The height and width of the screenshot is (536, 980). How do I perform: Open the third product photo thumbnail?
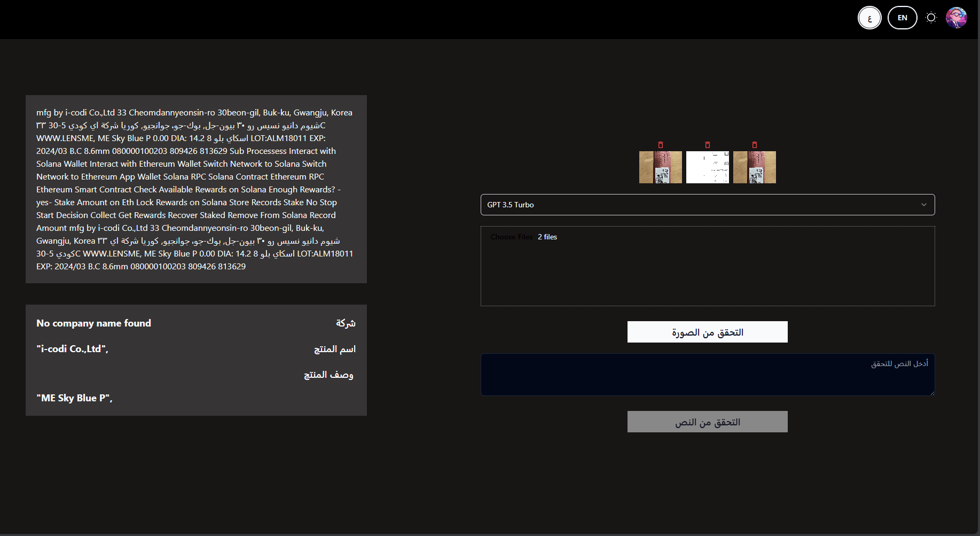coord(755,167)
